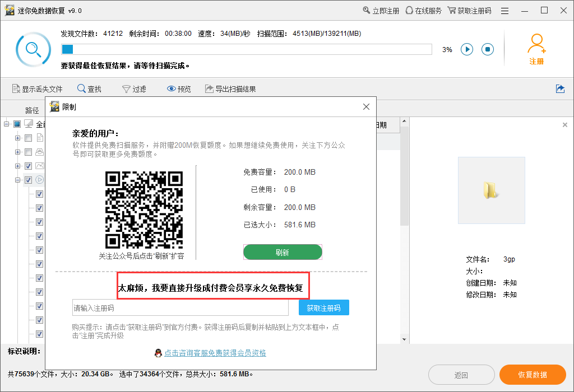Collapse the video category node

[17, 180]
